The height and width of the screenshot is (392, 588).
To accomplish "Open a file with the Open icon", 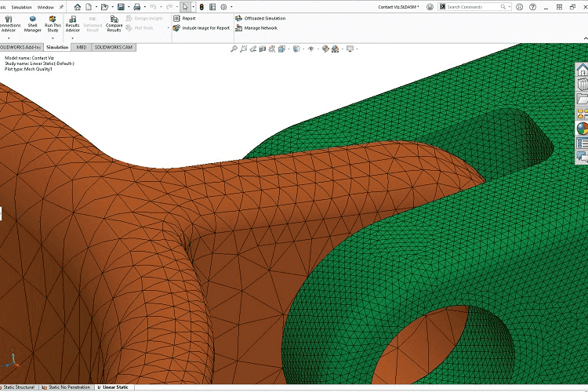I will [x=104, y=7].
